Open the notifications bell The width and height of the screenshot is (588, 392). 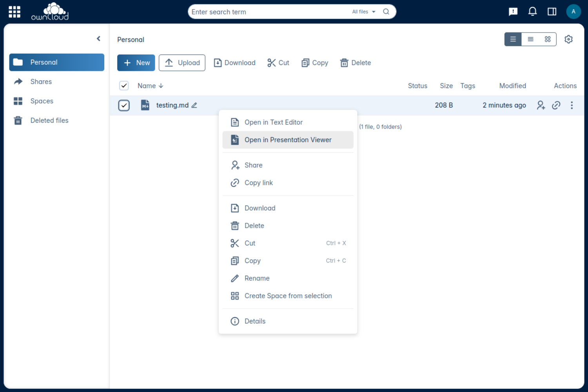tap(532, 12)
